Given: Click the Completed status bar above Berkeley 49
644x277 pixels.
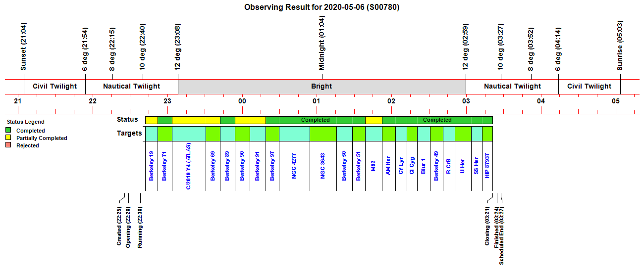Looking at the screenshot, I should [437, 120].
